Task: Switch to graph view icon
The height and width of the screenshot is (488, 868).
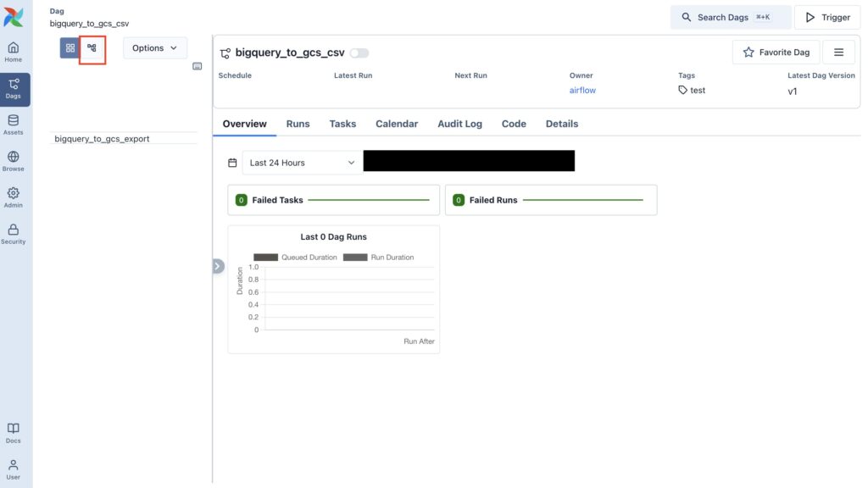Action: (92, 48)
